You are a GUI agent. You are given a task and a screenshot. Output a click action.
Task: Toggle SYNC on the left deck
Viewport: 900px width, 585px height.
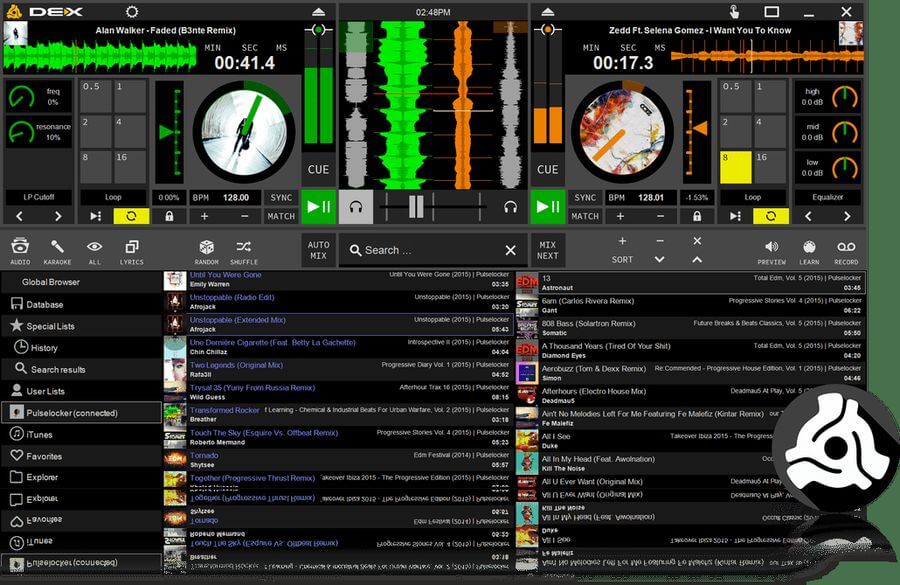tap(281, 197)
